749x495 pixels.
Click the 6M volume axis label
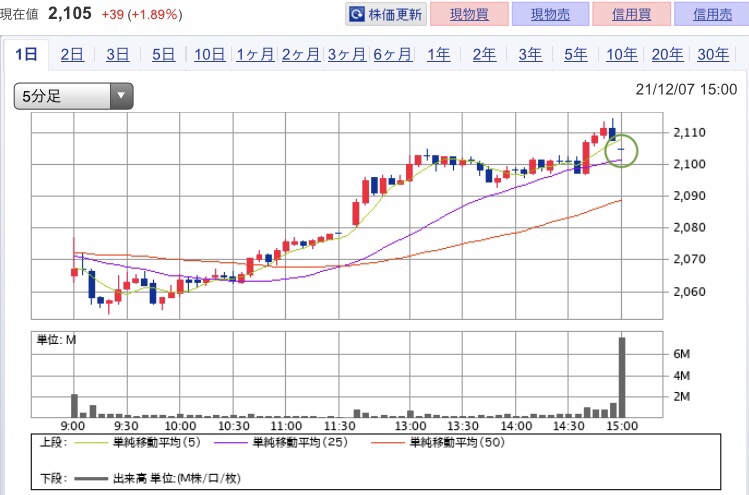click(682, 354)
